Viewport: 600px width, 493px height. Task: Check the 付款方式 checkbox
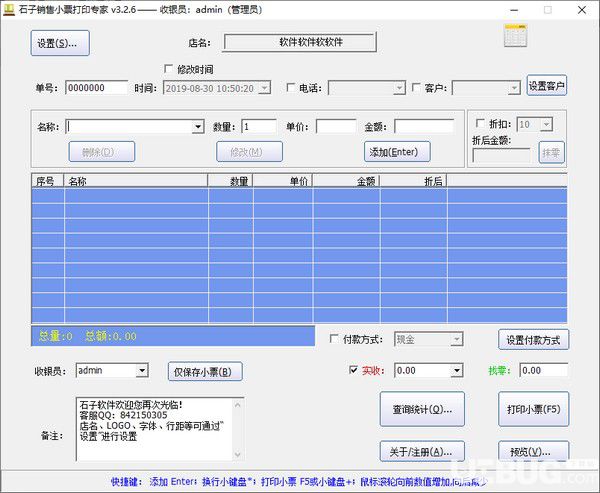(x=334, y=339)
